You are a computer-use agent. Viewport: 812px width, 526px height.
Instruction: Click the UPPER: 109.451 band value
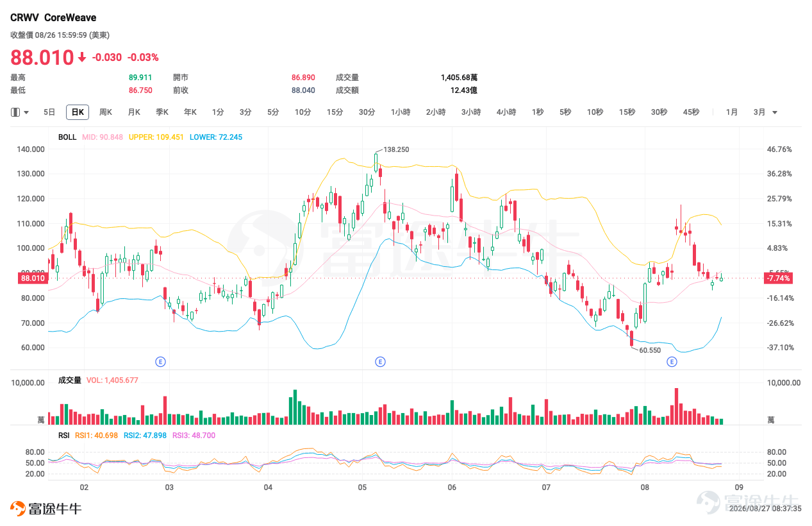click(x=156, y=137)
